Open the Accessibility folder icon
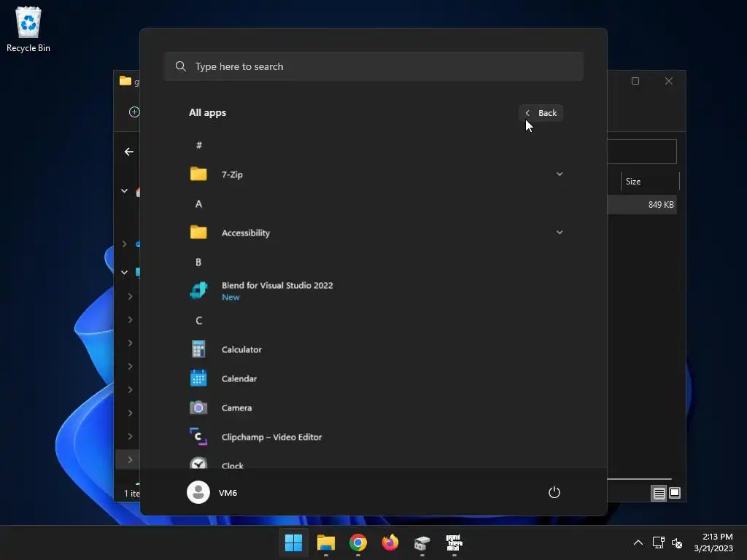 point(198,233)
